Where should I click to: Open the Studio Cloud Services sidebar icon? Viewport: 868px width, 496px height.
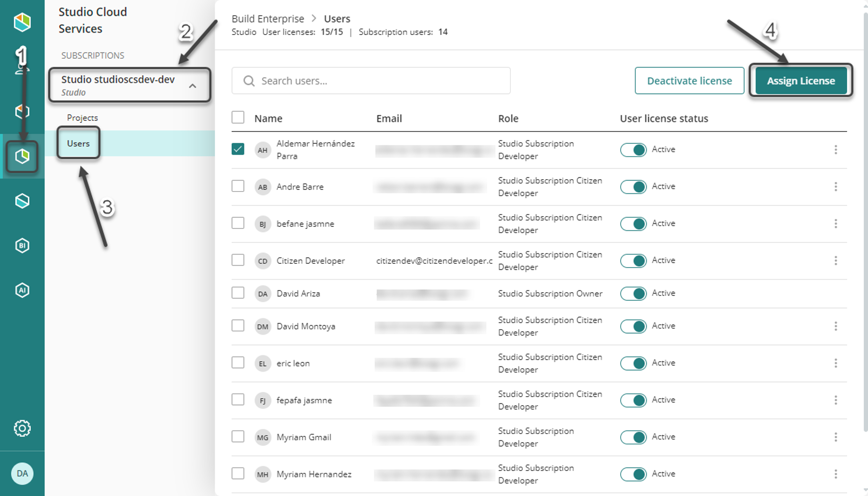(22, 156)
